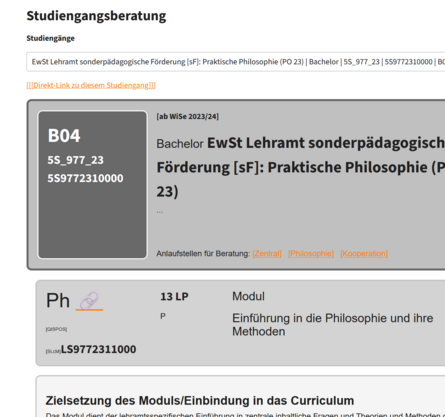Open the Kooperation advising link
This screenshot has width=445, height=417.
[x=364, y=254]
